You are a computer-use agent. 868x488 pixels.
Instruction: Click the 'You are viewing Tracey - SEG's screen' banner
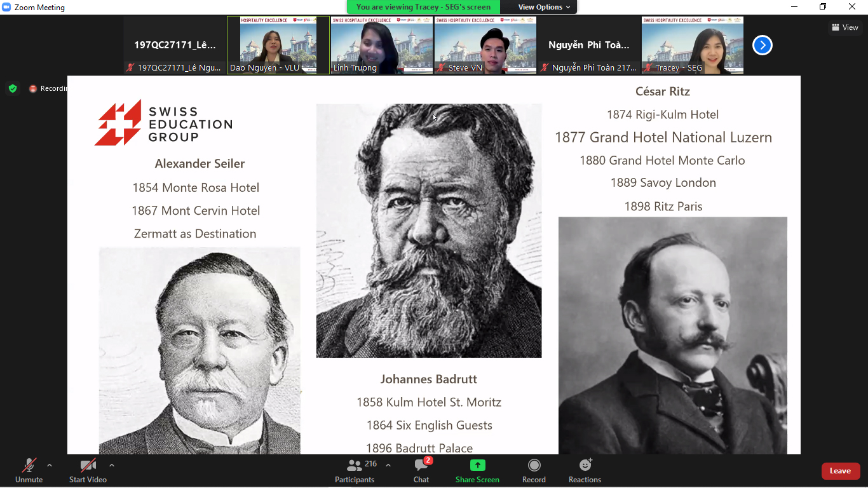(x=423, y=7)
